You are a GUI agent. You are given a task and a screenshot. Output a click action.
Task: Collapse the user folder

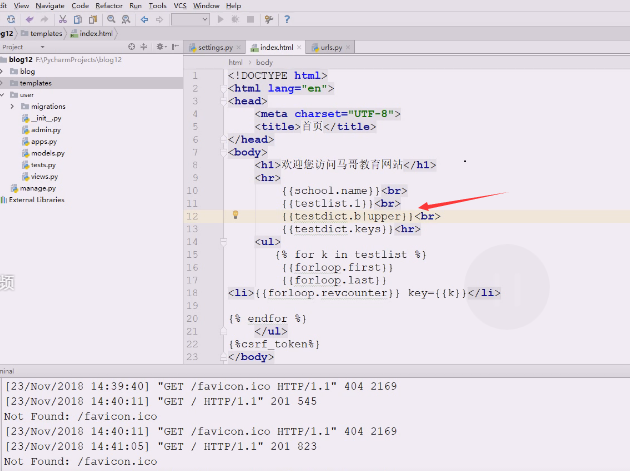point(2,95)
